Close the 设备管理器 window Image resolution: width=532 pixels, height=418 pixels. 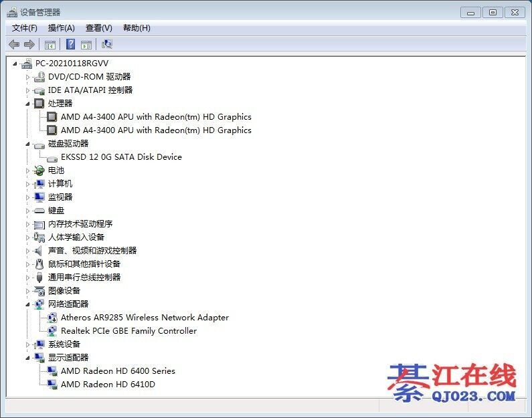(x=515, y=13)
